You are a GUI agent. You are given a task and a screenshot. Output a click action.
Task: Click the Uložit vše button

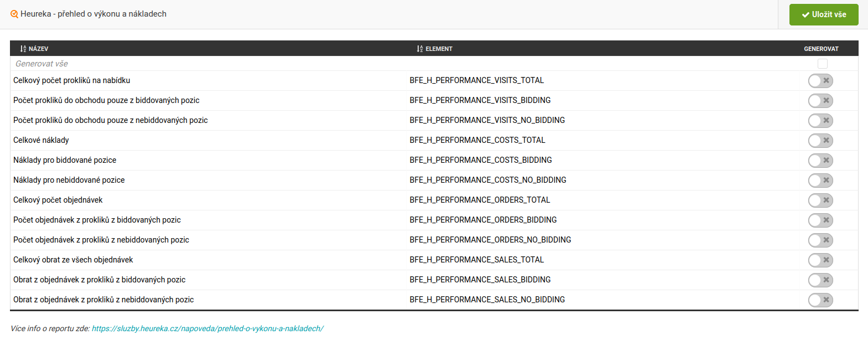click(x=824, y=15)
